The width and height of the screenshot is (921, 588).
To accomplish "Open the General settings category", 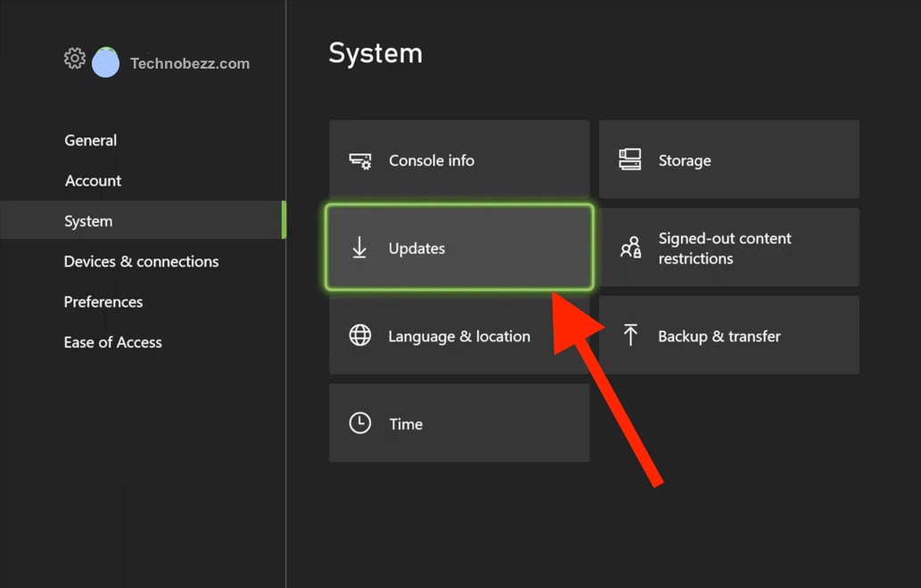I will tap(91, 140).
